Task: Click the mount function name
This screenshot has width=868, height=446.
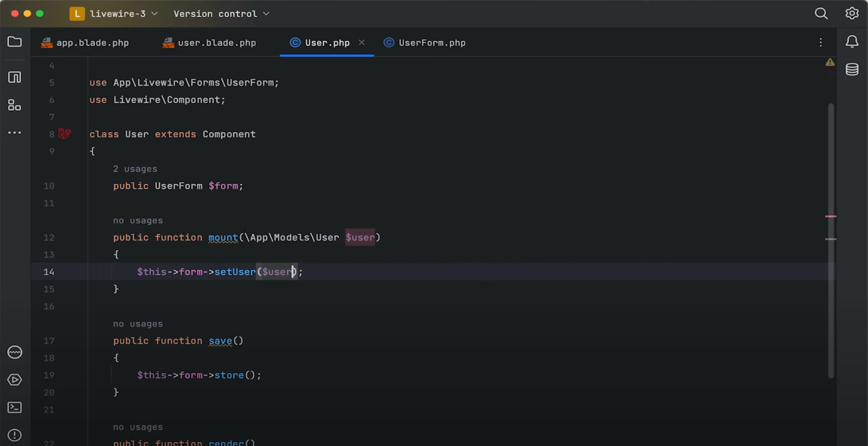Action: coord(223,237)
